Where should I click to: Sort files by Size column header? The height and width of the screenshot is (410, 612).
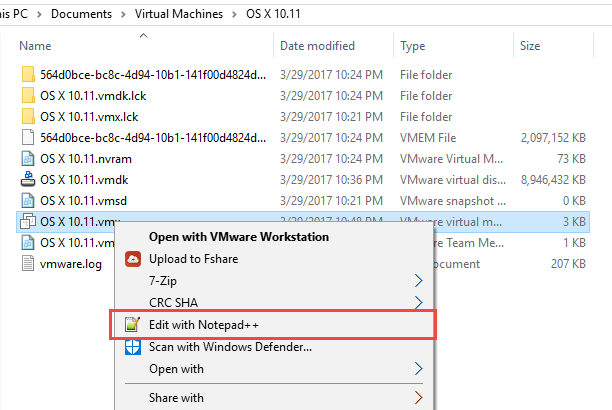(x=530, y=46)
